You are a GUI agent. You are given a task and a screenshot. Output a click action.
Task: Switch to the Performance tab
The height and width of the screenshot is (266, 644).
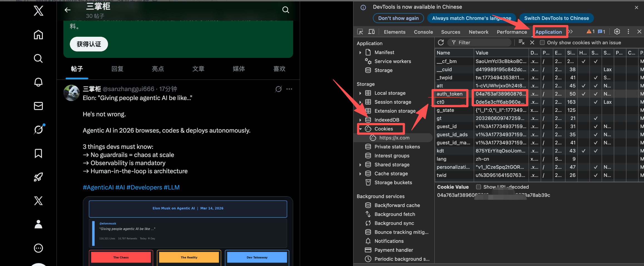click(x=512, y=32)
